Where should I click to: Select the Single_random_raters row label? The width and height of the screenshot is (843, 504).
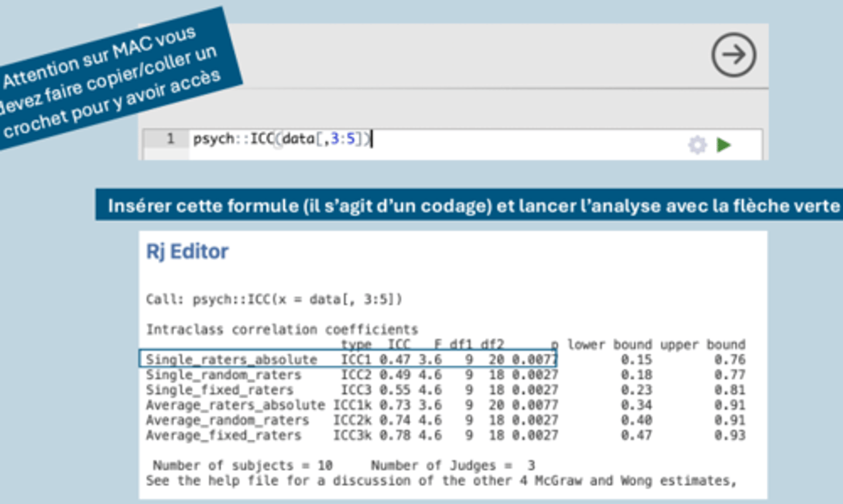click(224, 375)
